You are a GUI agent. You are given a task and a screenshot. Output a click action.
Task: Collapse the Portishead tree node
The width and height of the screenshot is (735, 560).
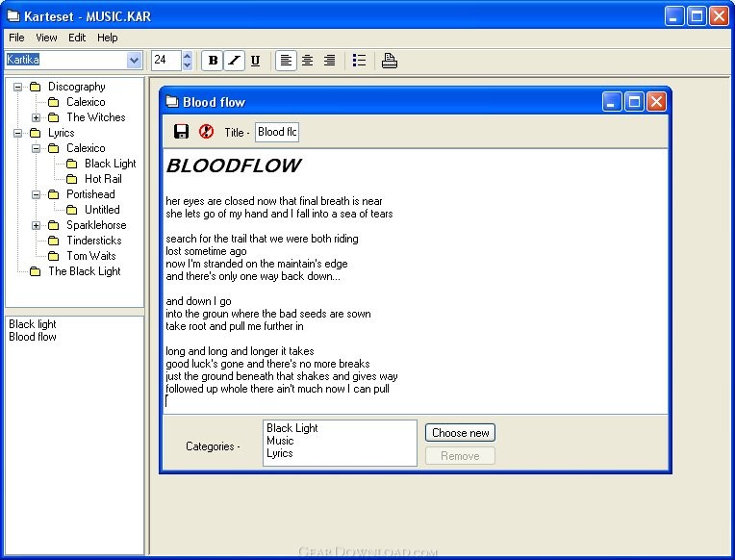click(x=37, y=194)
